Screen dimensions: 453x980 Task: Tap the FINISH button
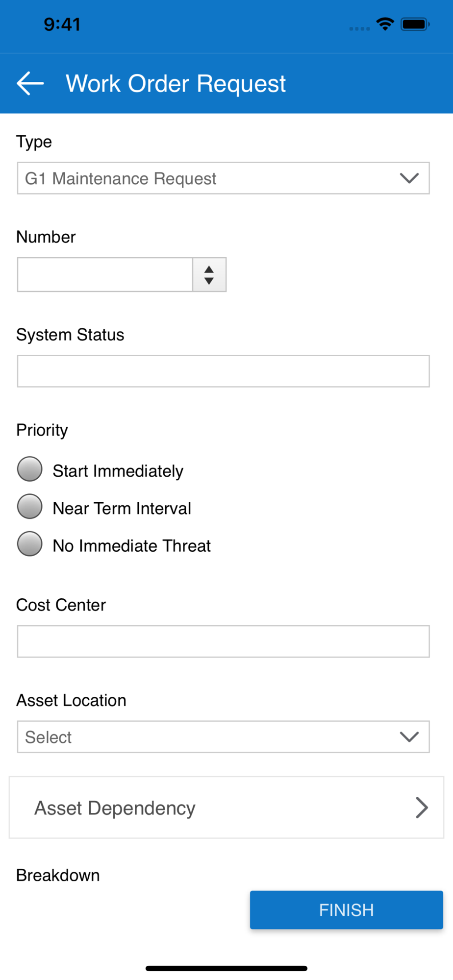(x=347, y=910)
